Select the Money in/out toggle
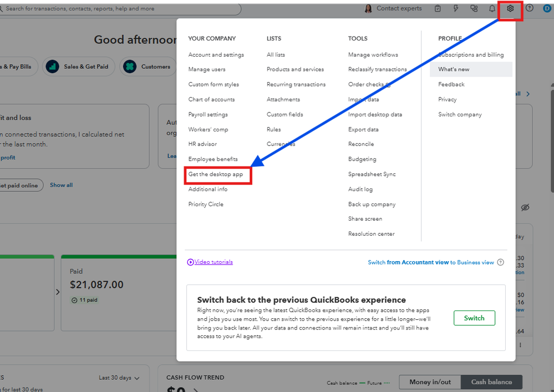 pyautogui.click(x=430, y=382)
